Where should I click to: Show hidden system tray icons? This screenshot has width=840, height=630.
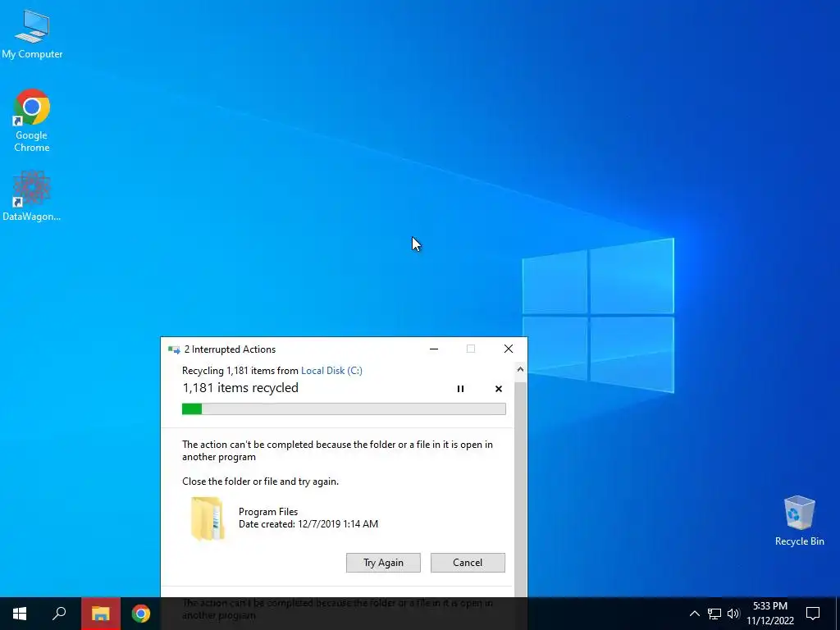(x=694, y=614)
